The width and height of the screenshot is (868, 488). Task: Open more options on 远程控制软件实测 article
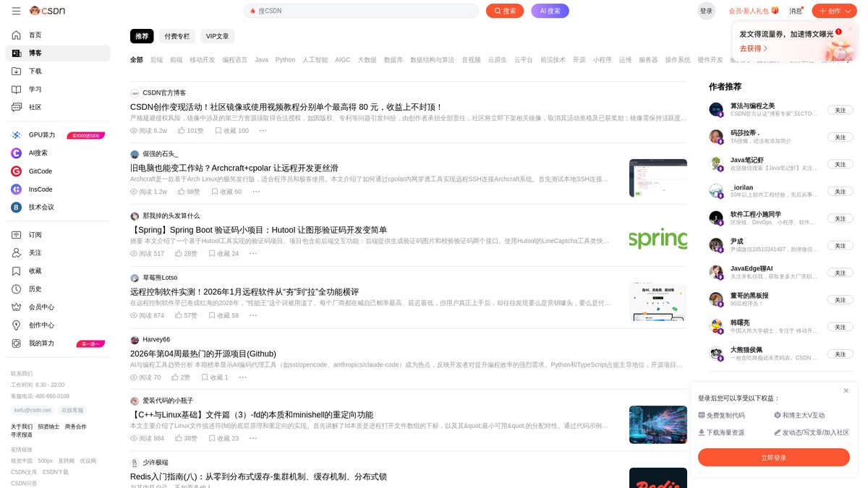[253, 315]
